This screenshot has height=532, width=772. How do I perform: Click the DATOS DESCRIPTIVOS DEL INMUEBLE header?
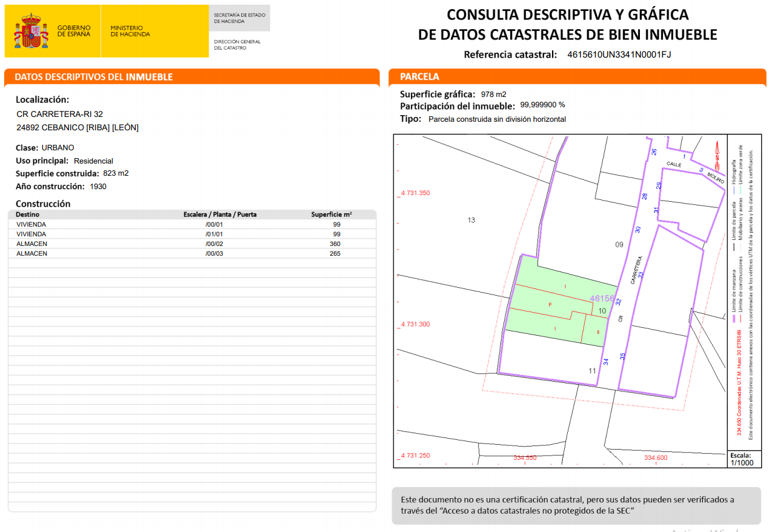94,77
